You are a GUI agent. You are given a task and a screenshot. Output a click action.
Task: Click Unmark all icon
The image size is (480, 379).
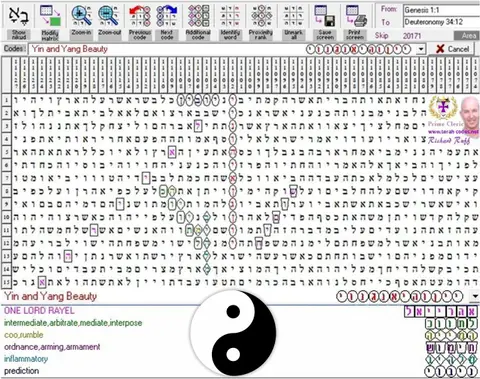pos(293,16)
